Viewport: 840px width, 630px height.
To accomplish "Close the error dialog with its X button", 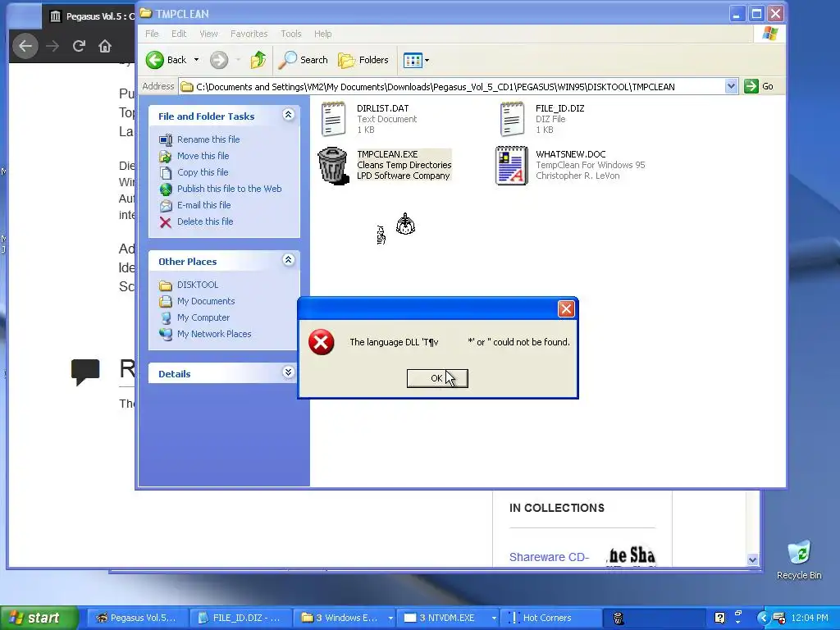I will [x=566, y=308].
